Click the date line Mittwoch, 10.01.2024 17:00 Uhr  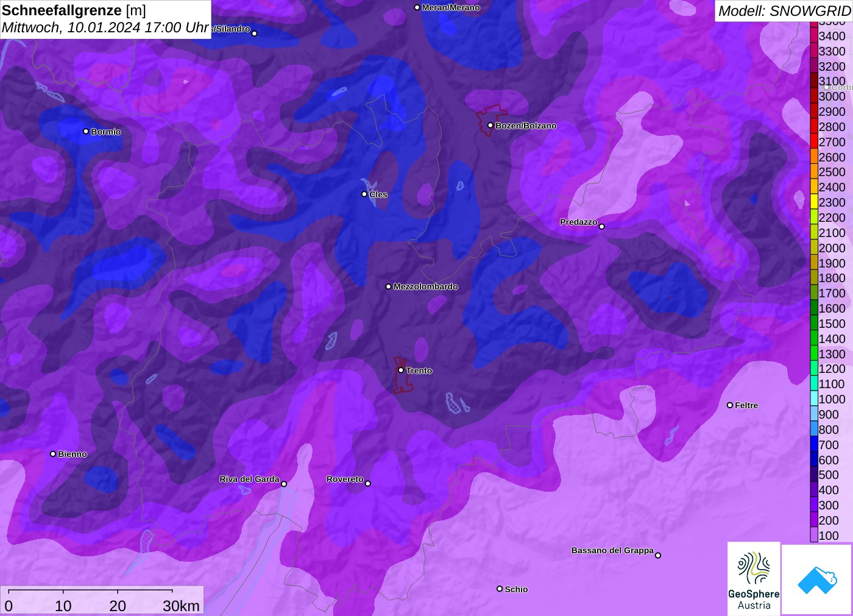pos(105,27)
